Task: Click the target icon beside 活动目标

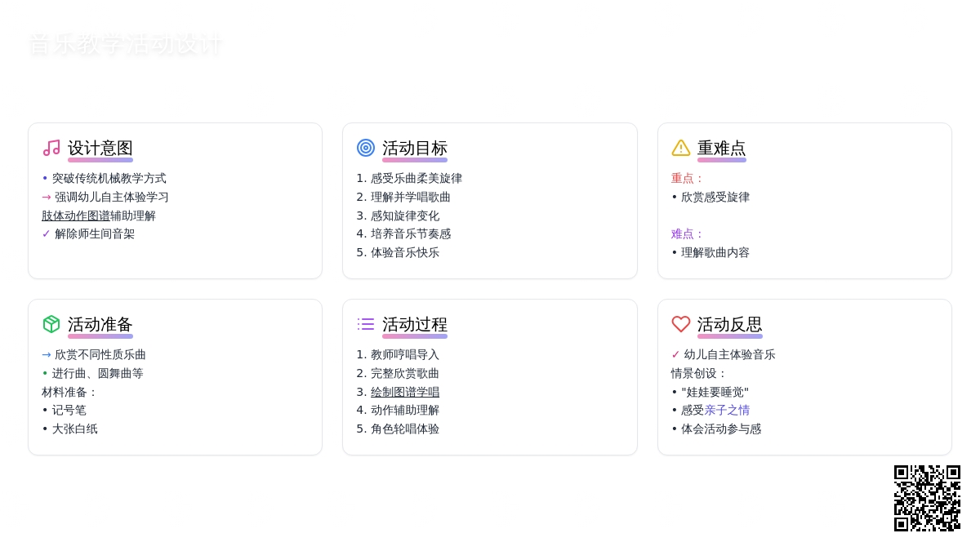Action: [x=366, y=148]
